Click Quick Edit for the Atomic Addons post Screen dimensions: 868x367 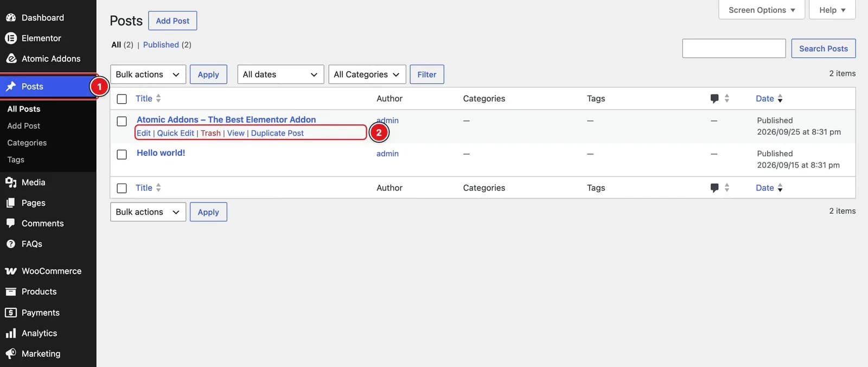[x=176, y=133]
